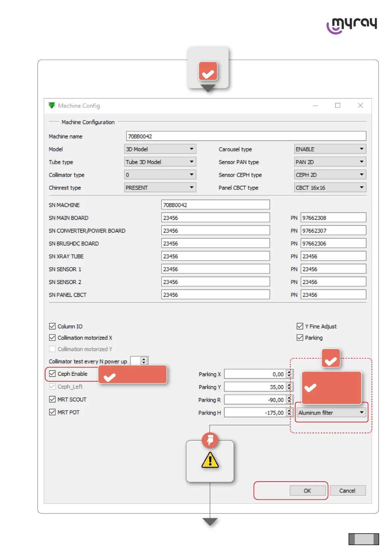This screenshot has width=392, height=554.
Task: Open the Tube type dropdown
Action: (x=160, y=162)
